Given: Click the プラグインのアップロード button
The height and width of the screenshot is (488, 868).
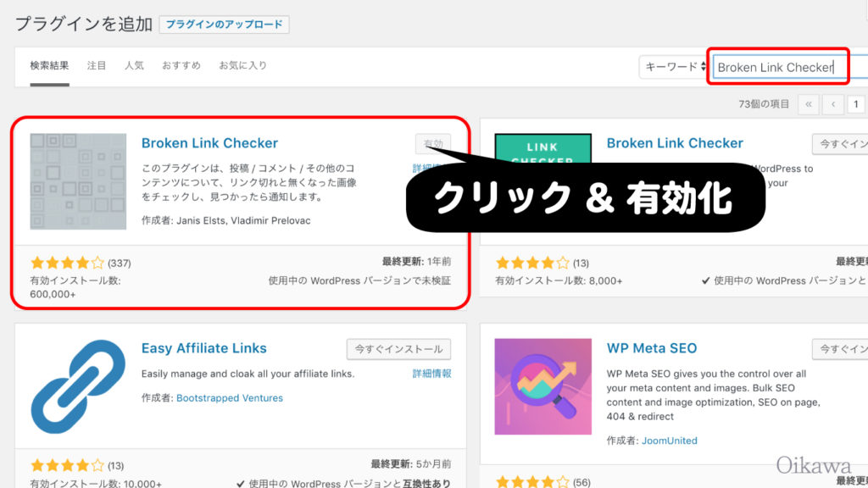Looking at the screenshot, I should pyautogui.click(x=224, y=25).
